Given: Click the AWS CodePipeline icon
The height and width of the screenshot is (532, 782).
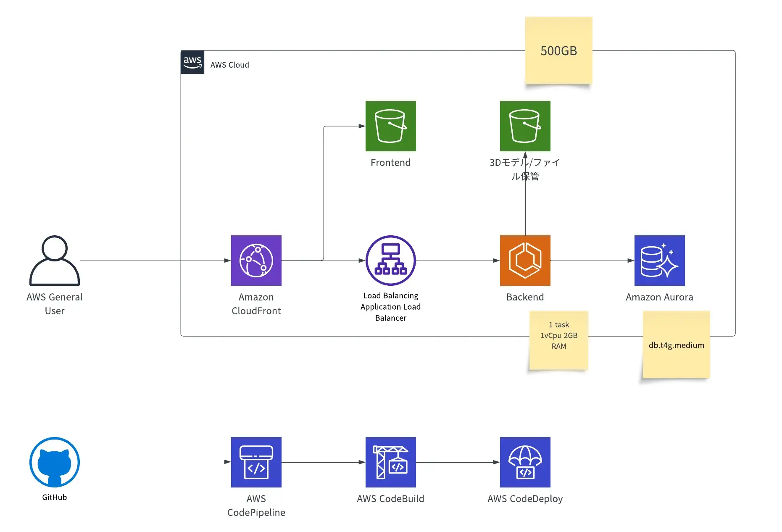Looking at the screenshot, I should 256,462.
